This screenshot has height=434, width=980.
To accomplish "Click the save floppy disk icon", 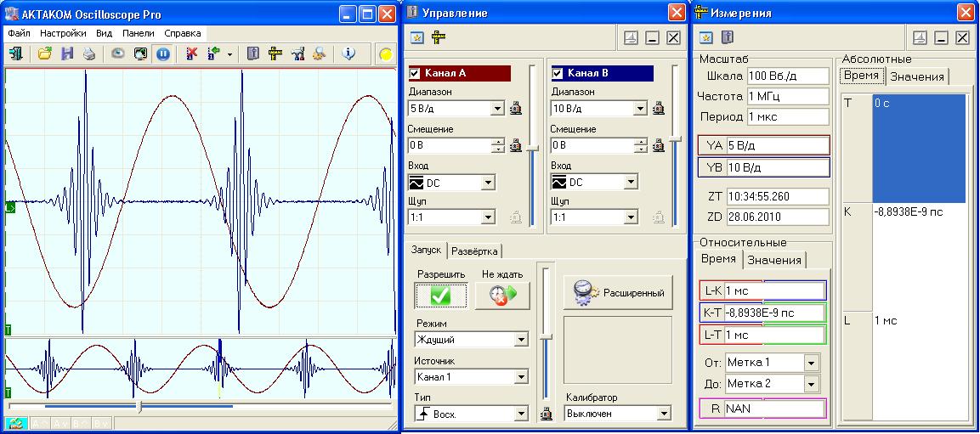I will 67,54.
